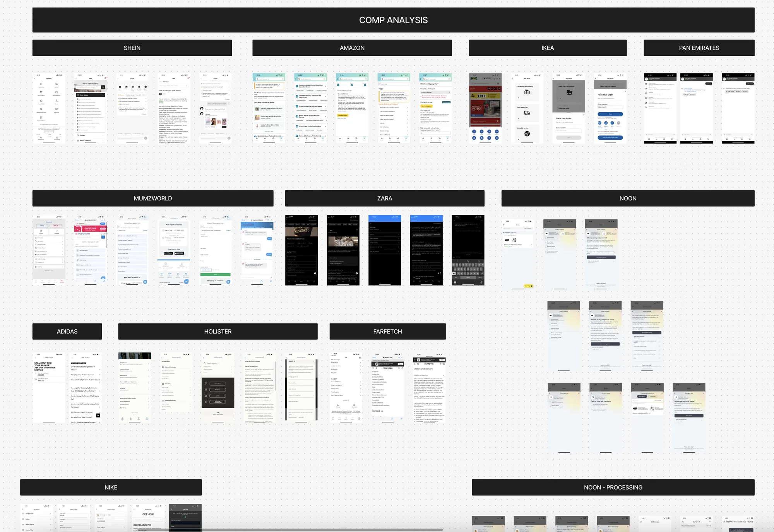Open Farfetch "Contact us" links list screenshot
The width and height of the screenshot is (774, 532).
(x=388, y=387)
